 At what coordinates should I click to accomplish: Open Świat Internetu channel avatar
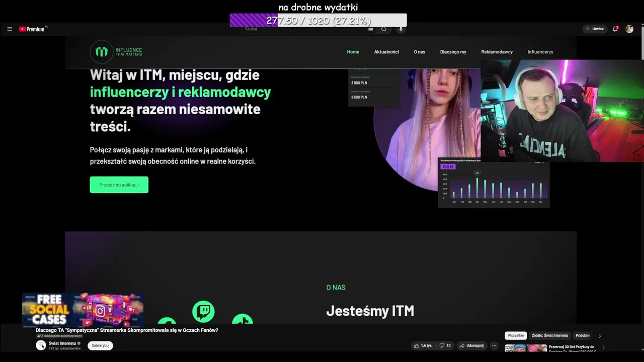click(41, 345)
